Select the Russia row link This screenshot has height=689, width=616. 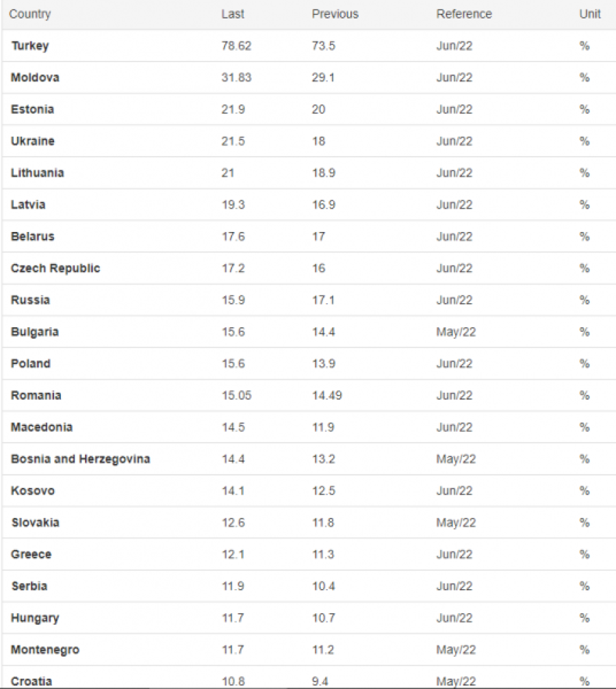click(x=30, y=300)
